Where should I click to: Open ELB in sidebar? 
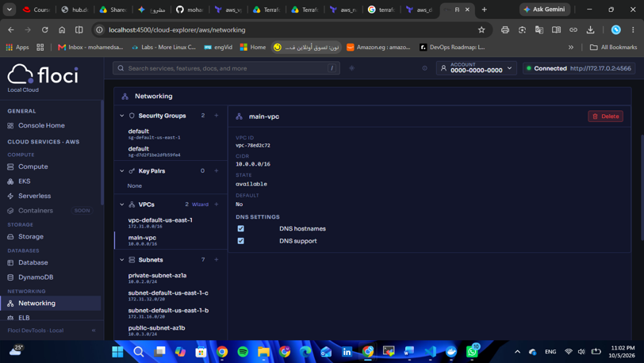coord(24,317)
